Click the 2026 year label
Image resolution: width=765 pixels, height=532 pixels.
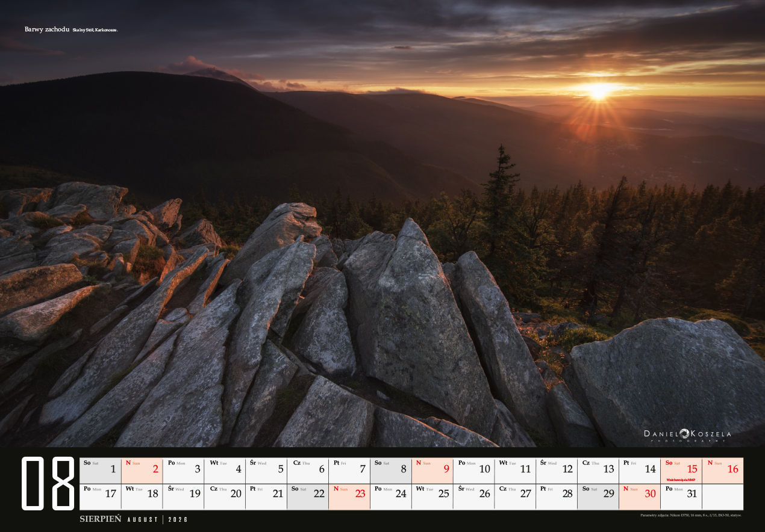tap(178, 519)
